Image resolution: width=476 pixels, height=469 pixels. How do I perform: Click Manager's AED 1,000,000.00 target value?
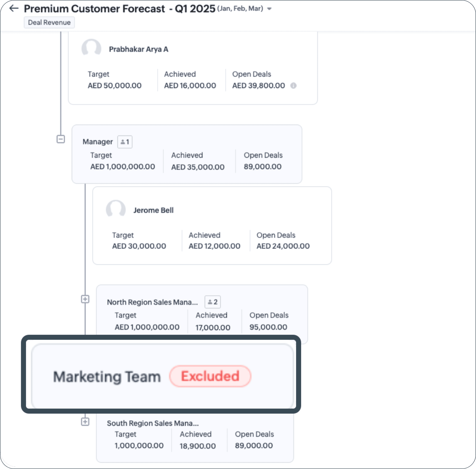[x=122, y=167]
